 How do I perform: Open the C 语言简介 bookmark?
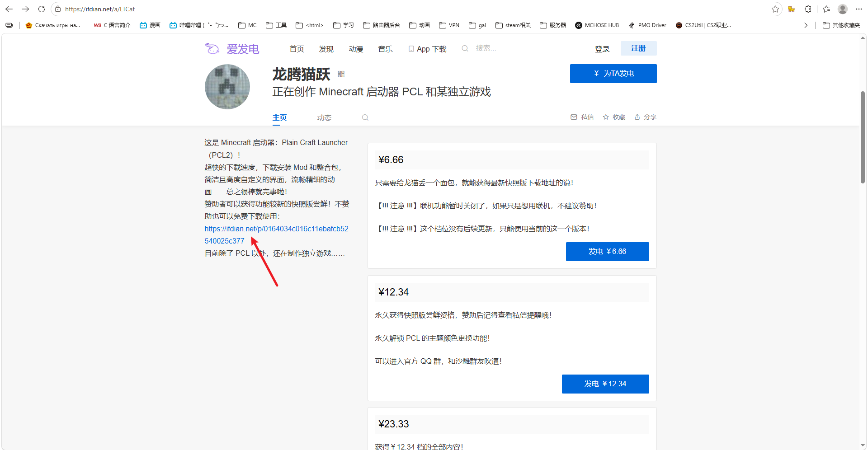tap(112, 25)
